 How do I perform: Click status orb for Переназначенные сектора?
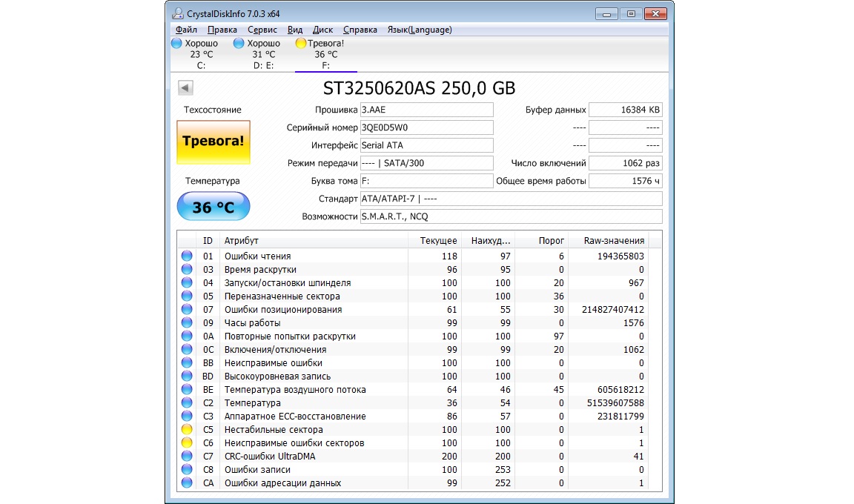187,296
